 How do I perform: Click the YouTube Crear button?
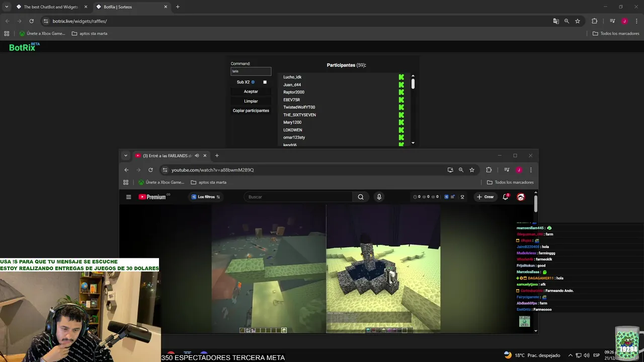485,197
